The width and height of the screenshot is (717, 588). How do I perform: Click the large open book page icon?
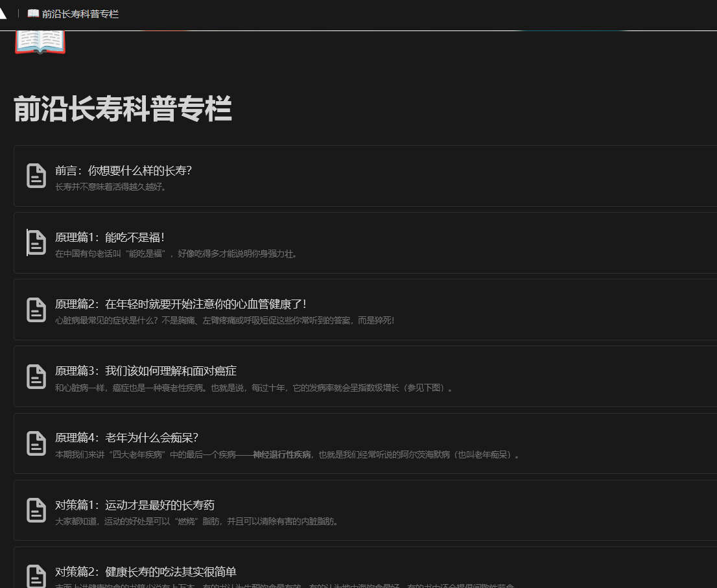pyautogui.click(x=40, y=41)
